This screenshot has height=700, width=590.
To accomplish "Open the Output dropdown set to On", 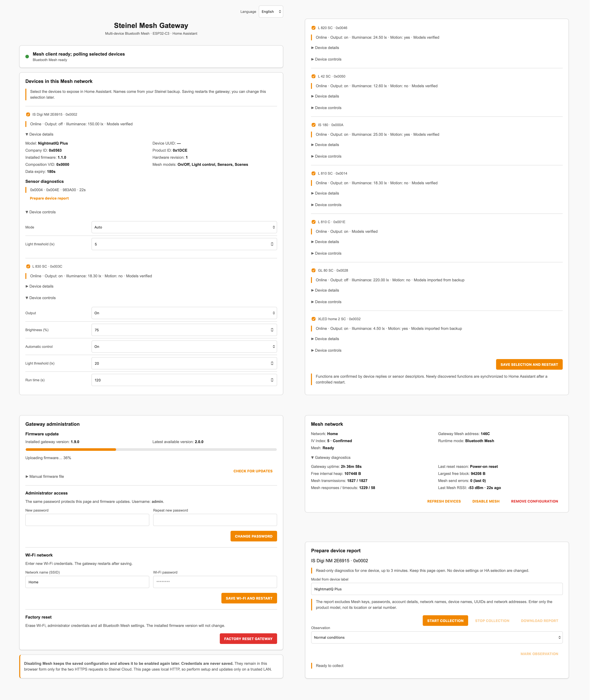I will pos(184,313).
